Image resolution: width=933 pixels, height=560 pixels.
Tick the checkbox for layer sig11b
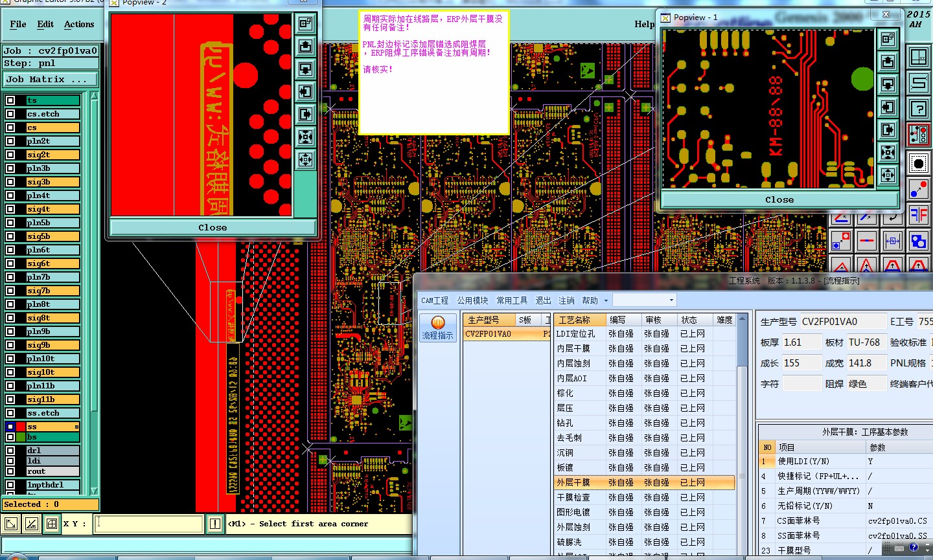(x=10, y=399)
